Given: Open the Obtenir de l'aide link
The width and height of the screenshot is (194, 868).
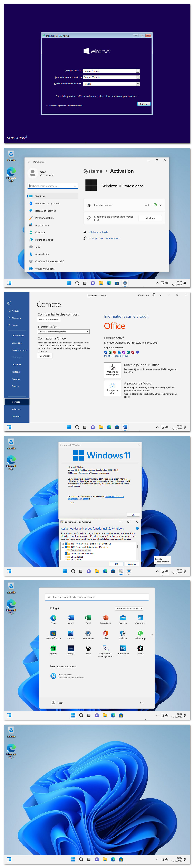Looking at the screenshot, I should point(99,232).
